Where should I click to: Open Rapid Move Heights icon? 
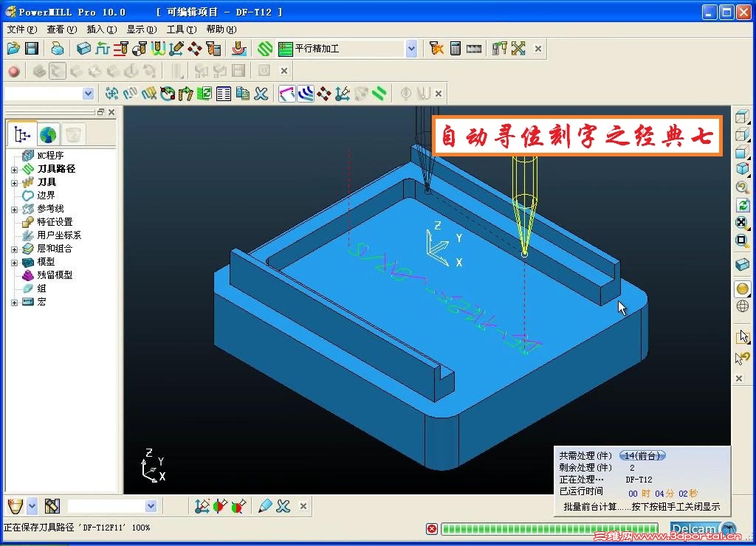[121, 48]
